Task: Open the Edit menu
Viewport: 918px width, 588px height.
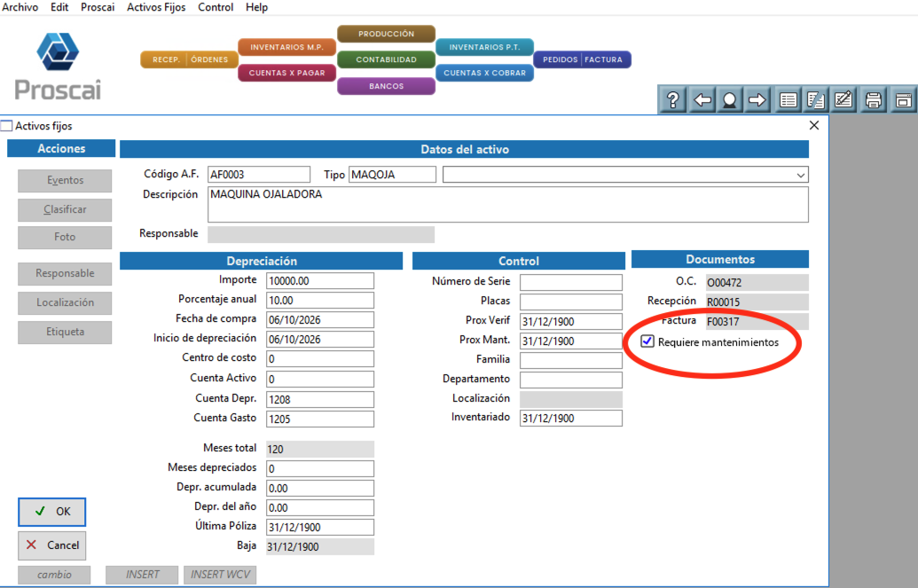Action: click(59, 7)
